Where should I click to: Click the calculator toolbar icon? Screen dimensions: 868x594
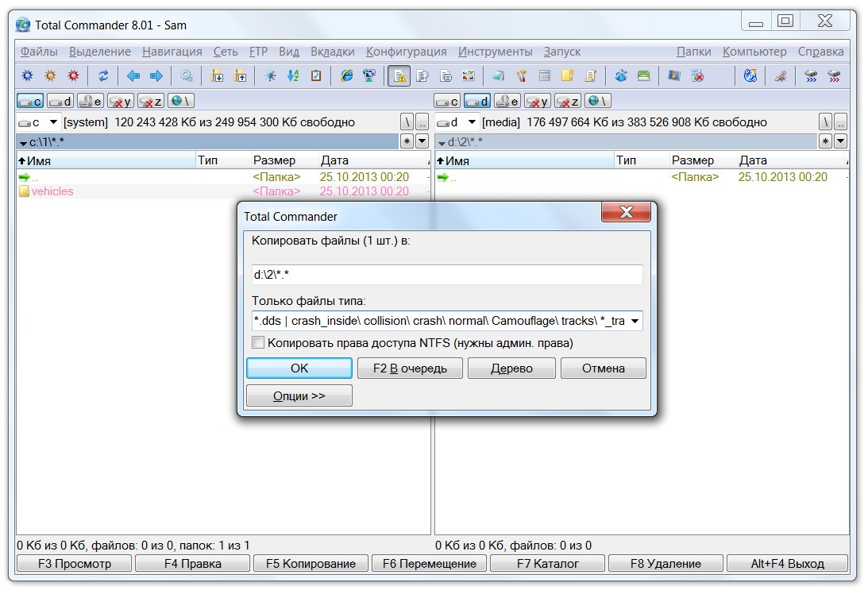pyautogui.click(x=545, y=76)
